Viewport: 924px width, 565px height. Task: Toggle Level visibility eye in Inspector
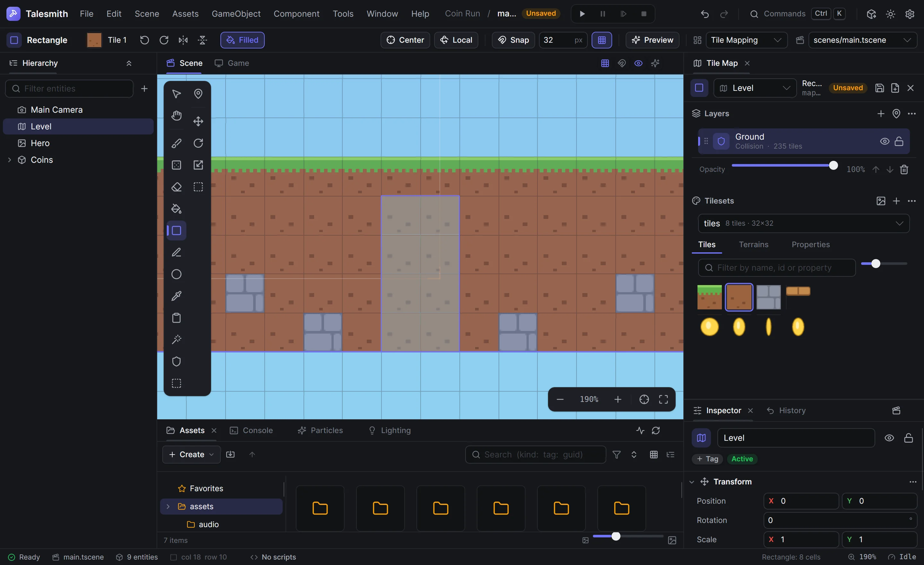[x=889, y=438]
